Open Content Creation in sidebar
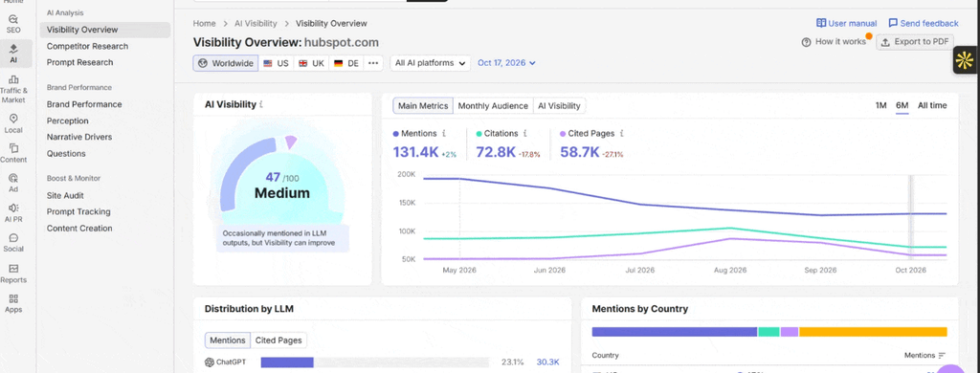Image resolution: width=980 pixels, height=373 pixels. (x=79, y=229)
